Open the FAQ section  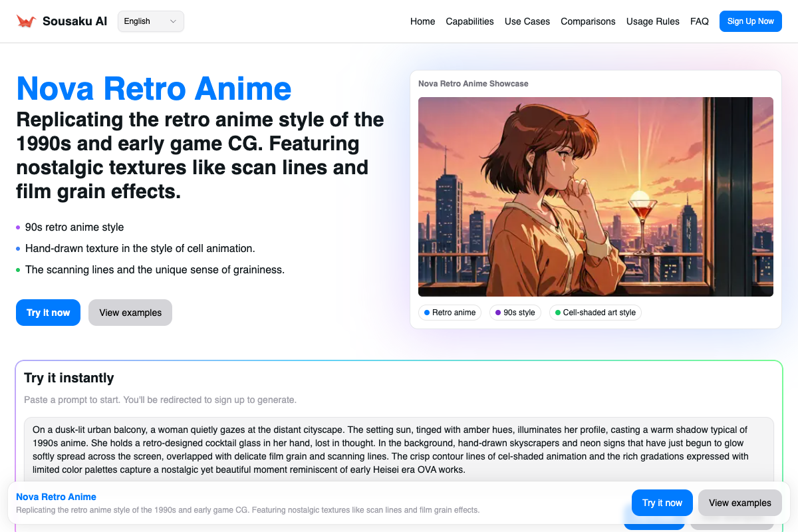click(700, 21)
